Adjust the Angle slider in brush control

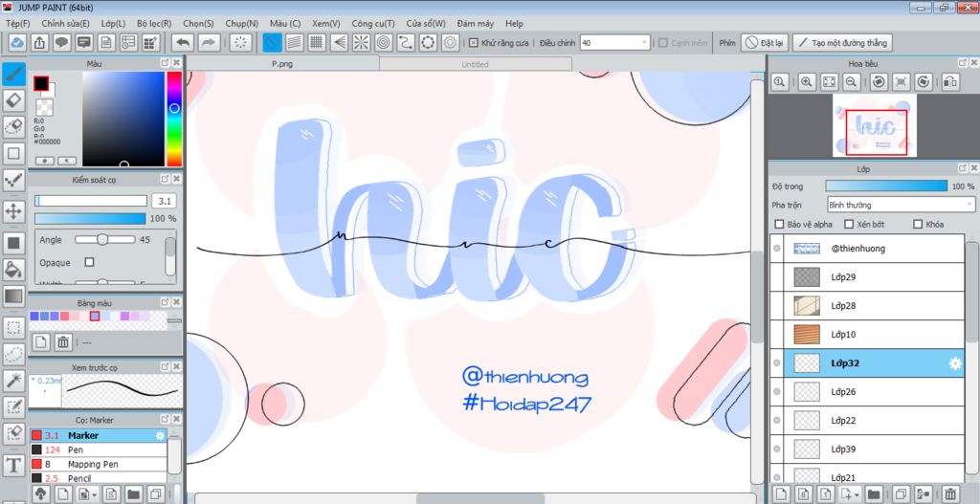tap(104, 240)
